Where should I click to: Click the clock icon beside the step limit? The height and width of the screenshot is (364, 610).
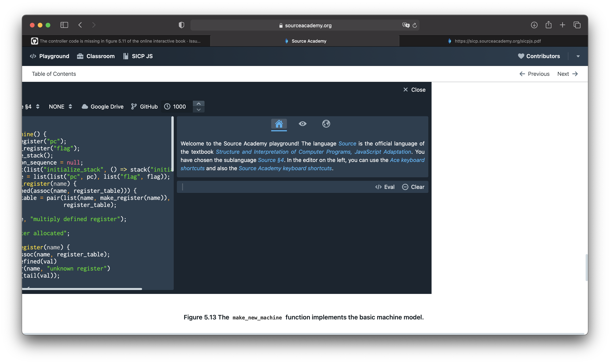coord(167,106)
